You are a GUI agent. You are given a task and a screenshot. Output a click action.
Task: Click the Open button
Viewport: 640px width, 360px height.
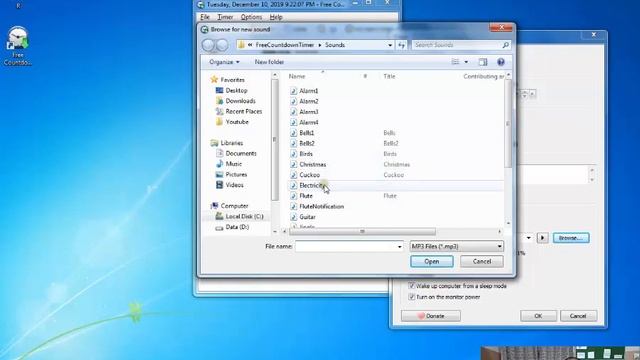pyautogui.click(x=432, y=261)
